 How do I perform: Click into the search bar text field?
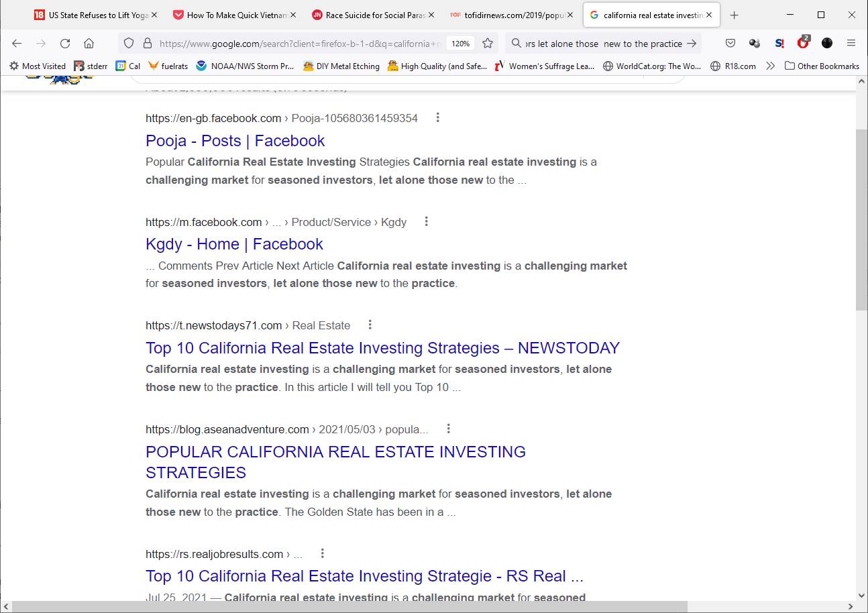[x=604, y=44]
